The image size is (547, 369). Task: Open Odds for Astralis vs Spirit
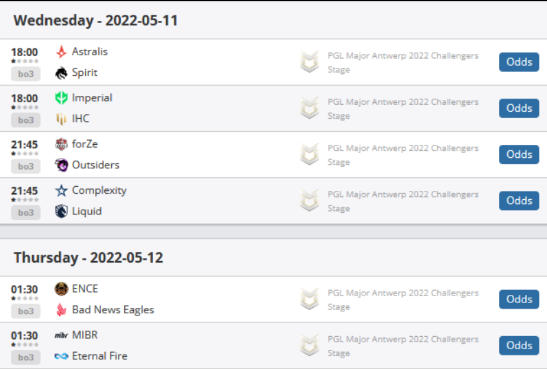pyautogui.click(x=519, y=62)
